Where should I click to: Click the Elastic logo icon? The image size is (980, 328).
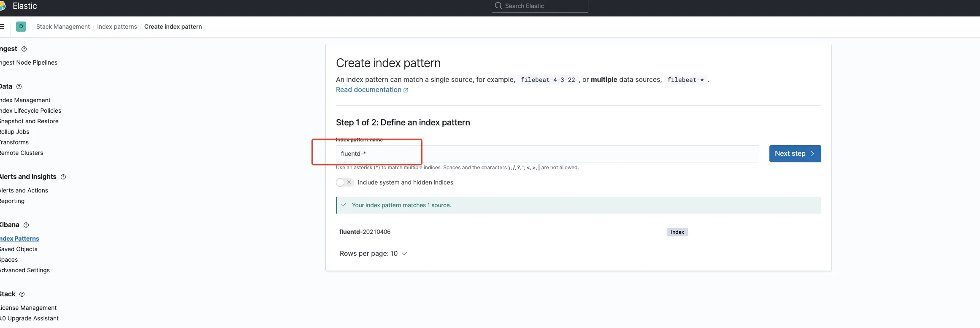tap(3, 6)
